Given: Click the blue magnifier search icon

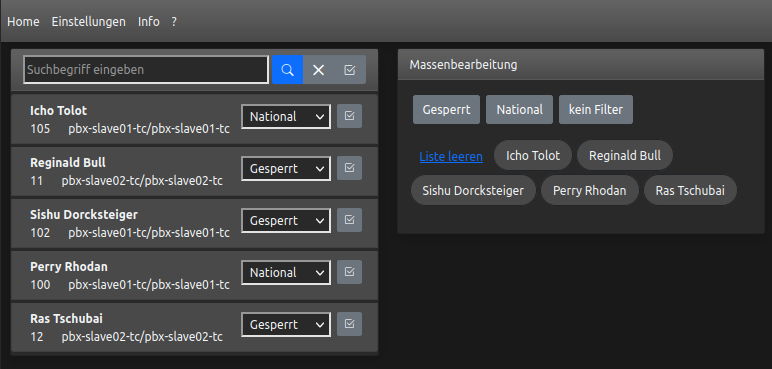Looking at the screenshot, I should [x=288, y=69].
